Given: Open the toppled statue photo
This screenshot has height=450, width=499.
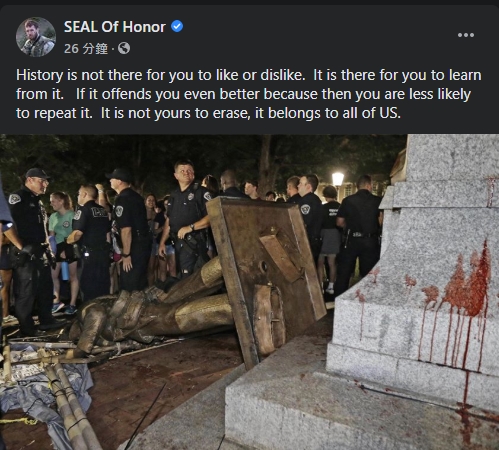Looking at the screenshot, I should click(249, 292).
